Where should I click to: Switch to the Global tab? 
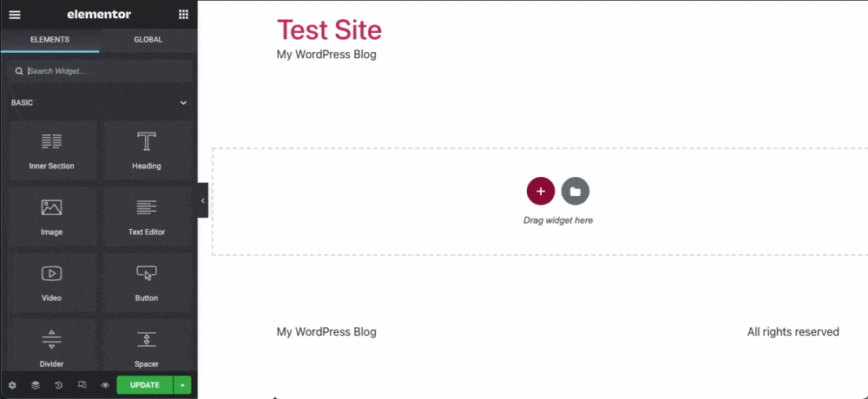(x=148, y=40)
